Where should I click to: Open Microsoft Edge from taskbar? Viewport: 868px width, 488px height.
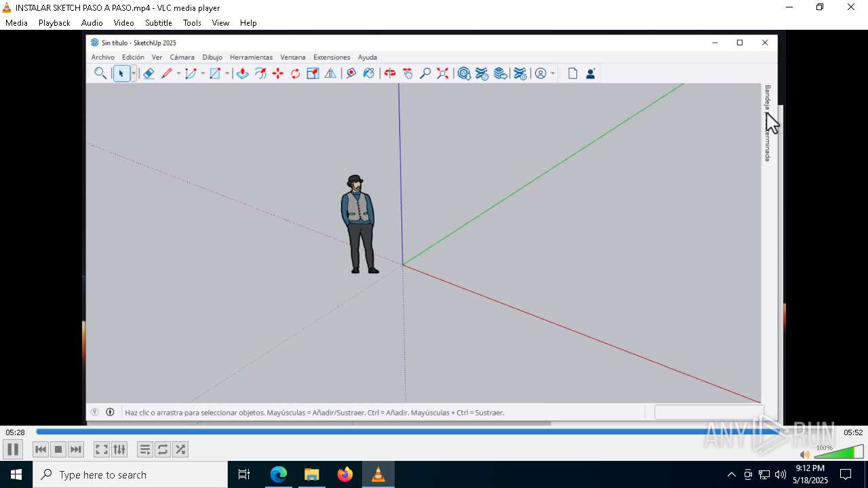(279, 474)
